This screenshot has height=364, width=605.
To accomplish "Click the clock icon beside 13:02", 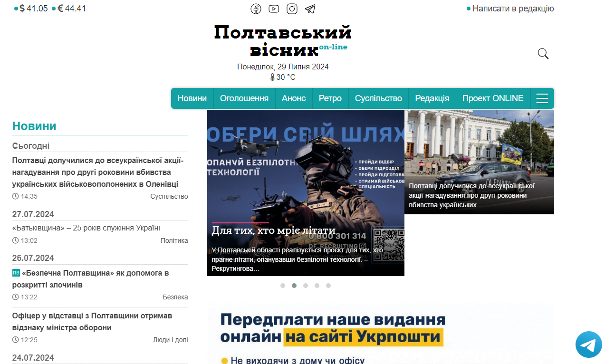I will click(x=16, y=240).
